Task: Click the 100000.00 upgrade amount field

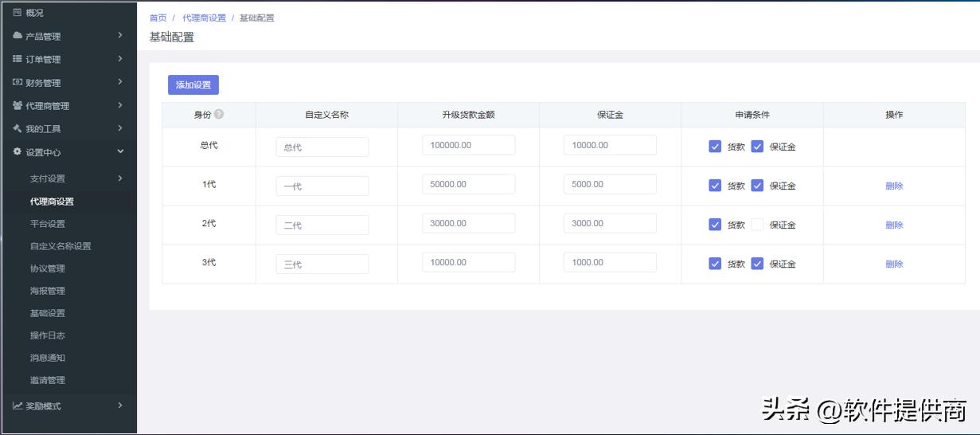Action: pyautogui.click(x=469, y=145)
